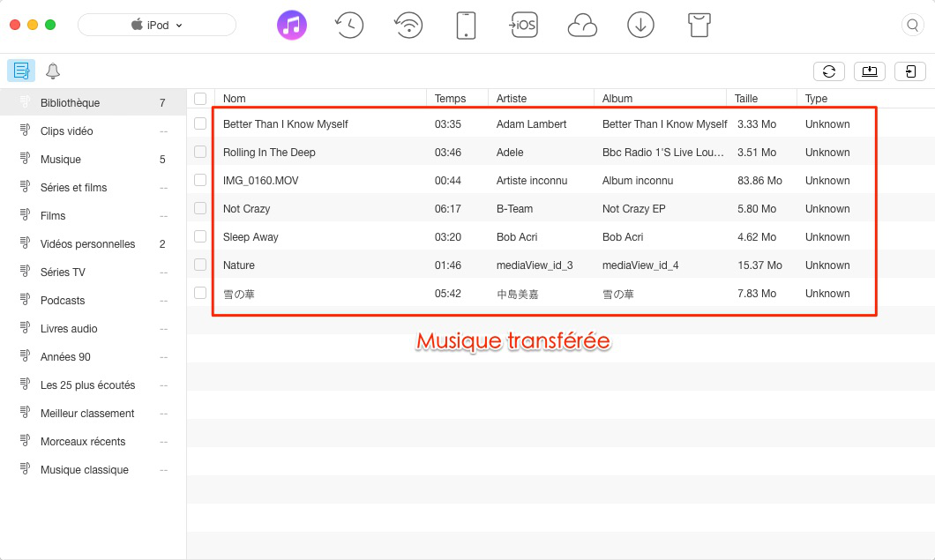This screenshot has width=935, height=560.
Task: Open the media downloader arrow icon
Action: point(640,25)
